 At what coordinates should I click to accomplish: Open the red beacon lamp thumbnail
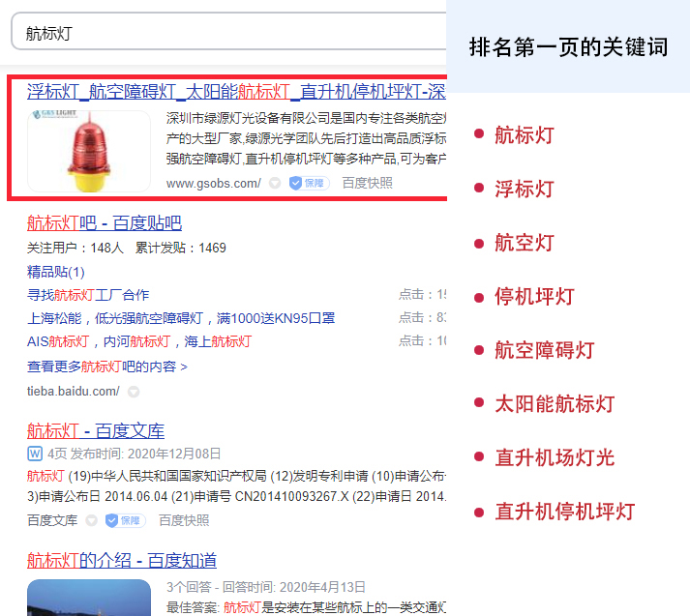click(89, 151)
